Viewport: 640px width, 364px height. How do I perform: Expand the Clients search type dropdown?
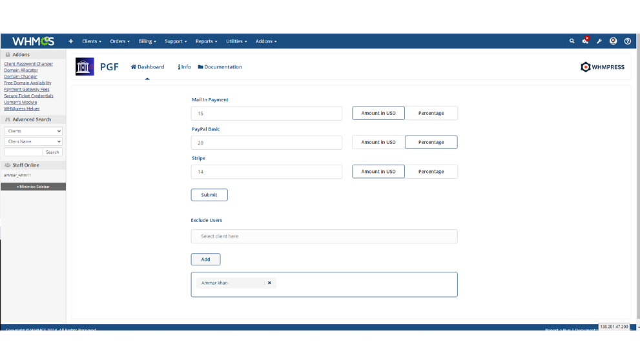click(33, 131)
